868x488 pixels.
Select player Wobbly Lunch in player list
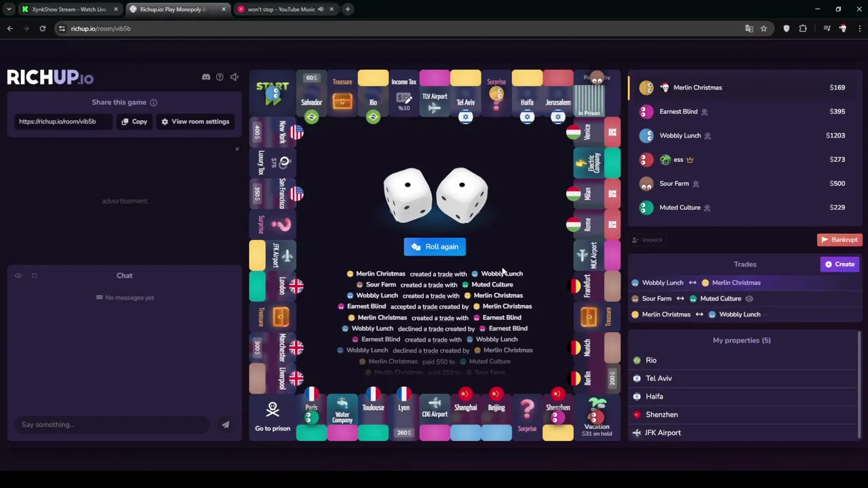[x=744, y=136]
